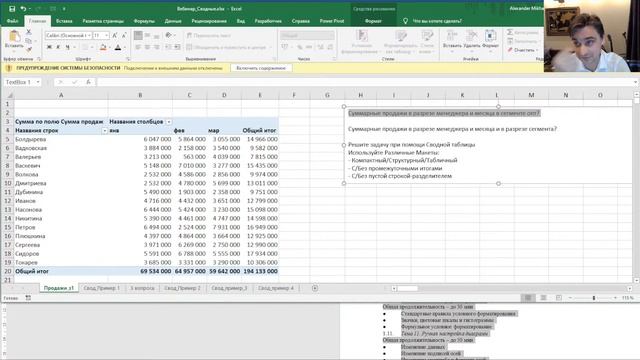This screenshot has width=640, height=360.
Task: Click the Format cells (Формат) icon
Action: click(490, 36)
